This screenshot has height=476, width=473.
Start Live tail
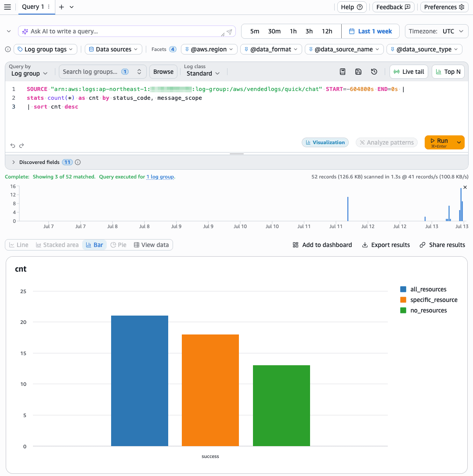pyautogui.click(x=409, y=72)
